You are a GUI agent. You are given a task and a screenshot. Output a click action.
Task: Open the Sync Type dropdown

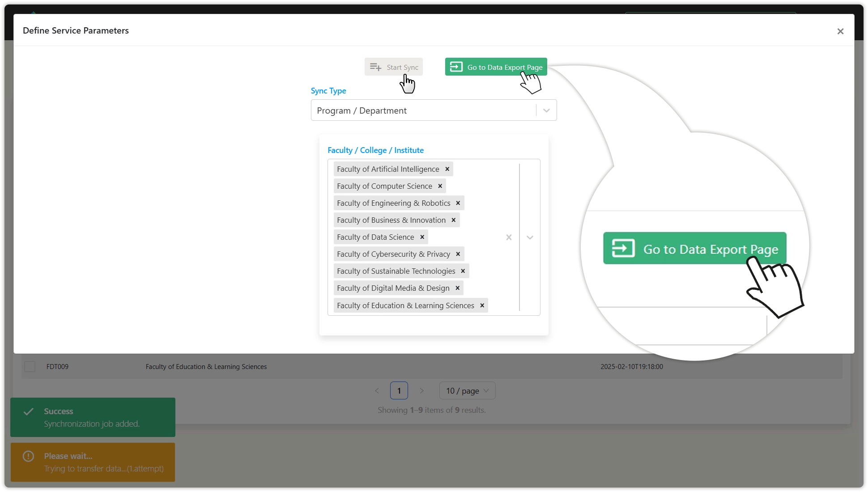pyautogui.click(x=546, y=110)
